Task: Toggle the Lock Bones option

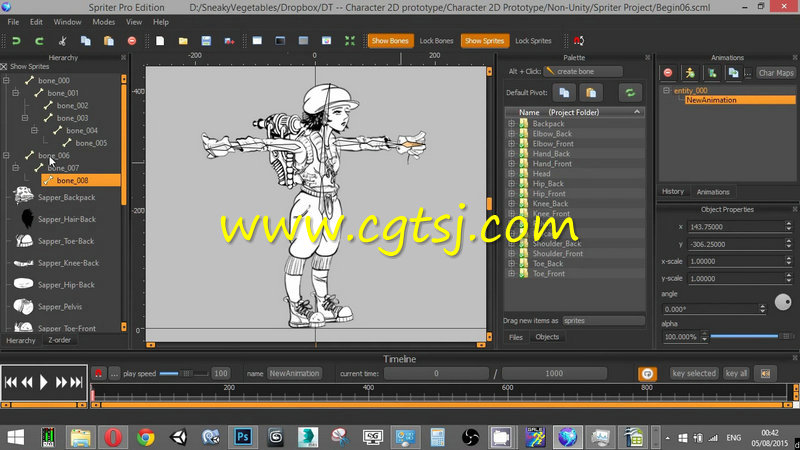Action: point(436,41)
